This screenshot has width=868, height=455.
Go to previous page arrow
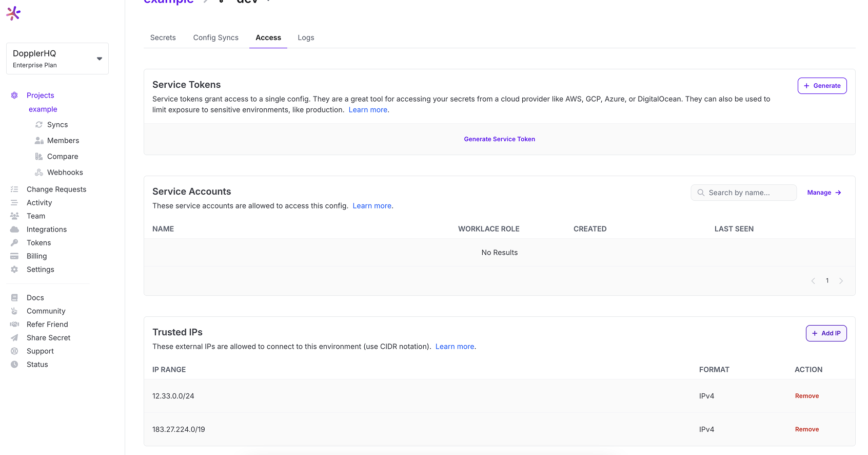(813, 281)
